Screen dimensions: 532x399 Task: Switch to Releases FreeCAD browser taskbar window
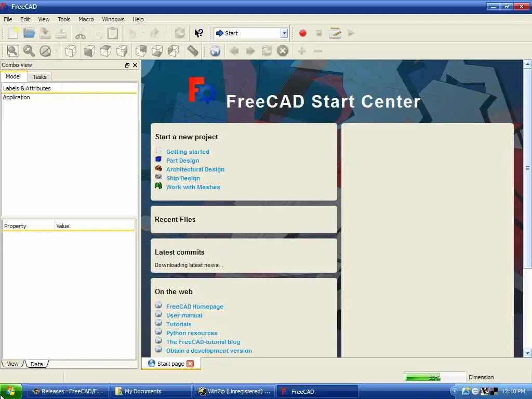click(68, 391)
